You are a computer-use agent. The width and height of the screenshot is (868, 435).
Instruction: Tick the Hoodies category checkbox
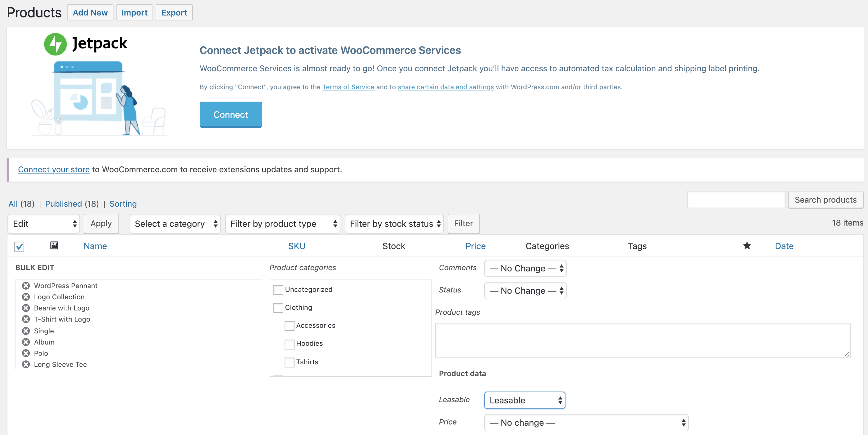point(289,344)
